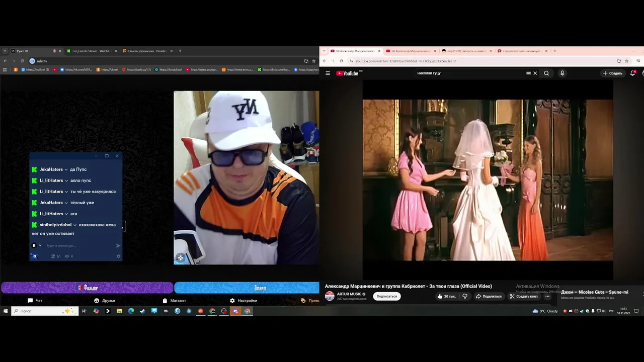Click the purple Фильтр button

pos(87,288)
